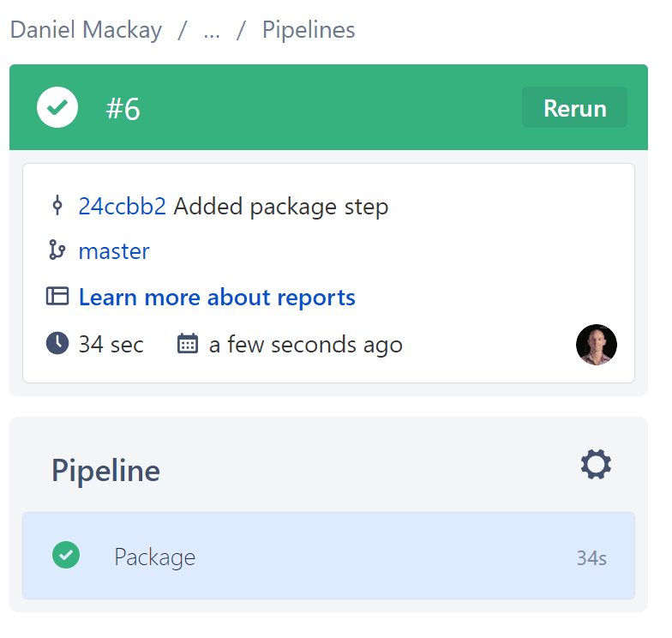
Task: Click the white success checkmark beside #6
Action: click(x=57, y=107)
